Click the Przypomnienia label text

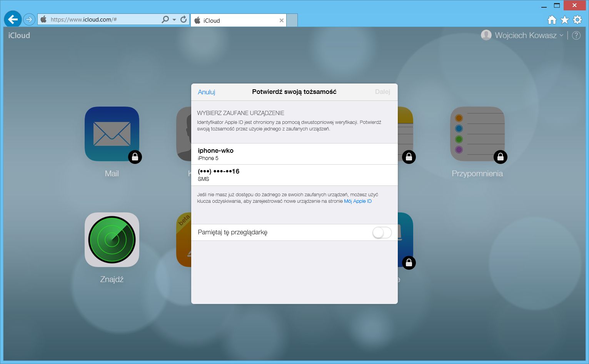tap(477, 174)
